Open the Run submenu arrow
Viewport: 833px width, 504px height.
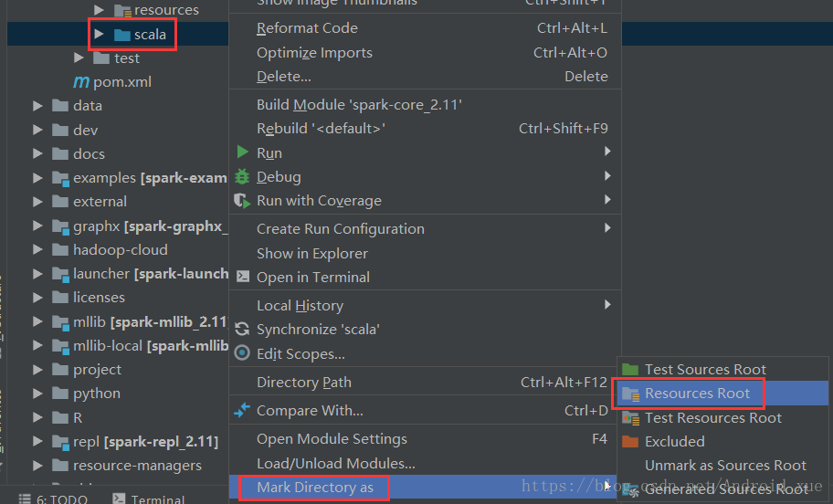pyautogui.click(x=607, y=152)
